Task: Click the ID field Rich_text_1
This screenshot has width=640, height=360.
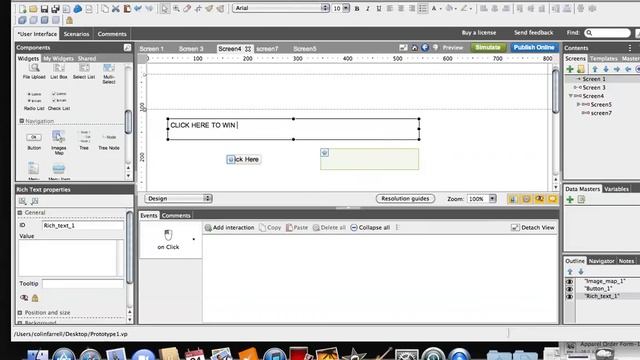Action: 83,225
